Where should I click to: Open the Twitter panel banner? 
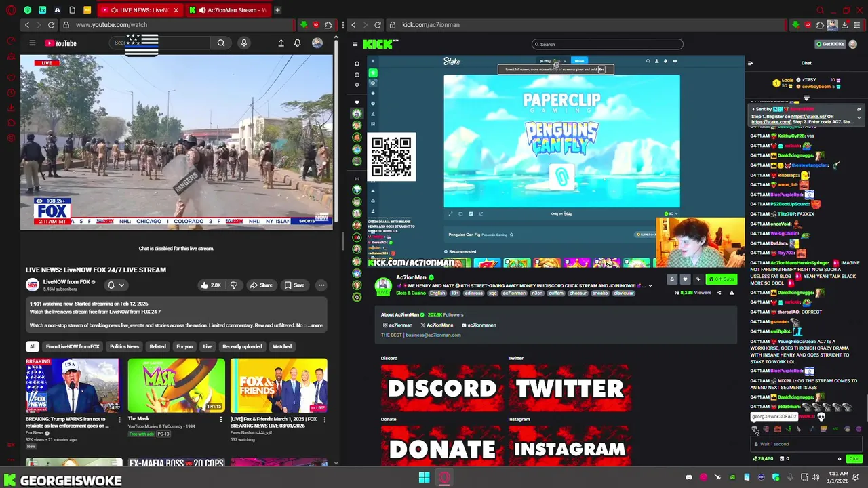click(570, 388)
